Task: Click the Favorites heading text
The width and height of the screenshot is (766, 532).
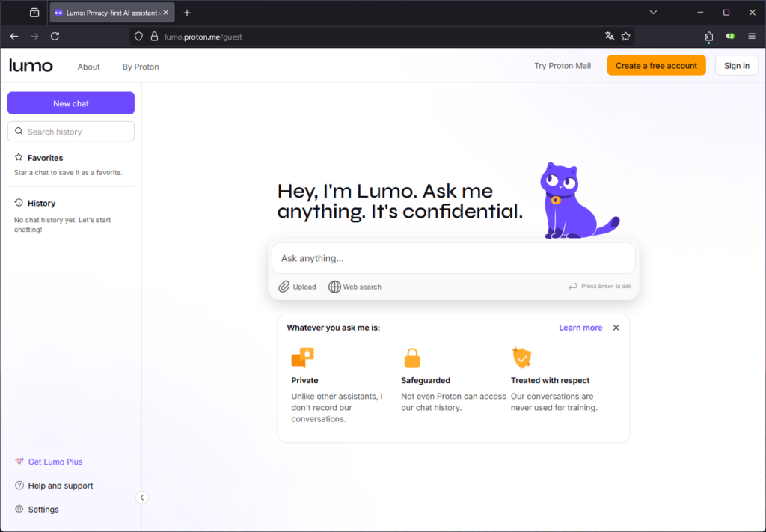Action: tap(46, 158)
